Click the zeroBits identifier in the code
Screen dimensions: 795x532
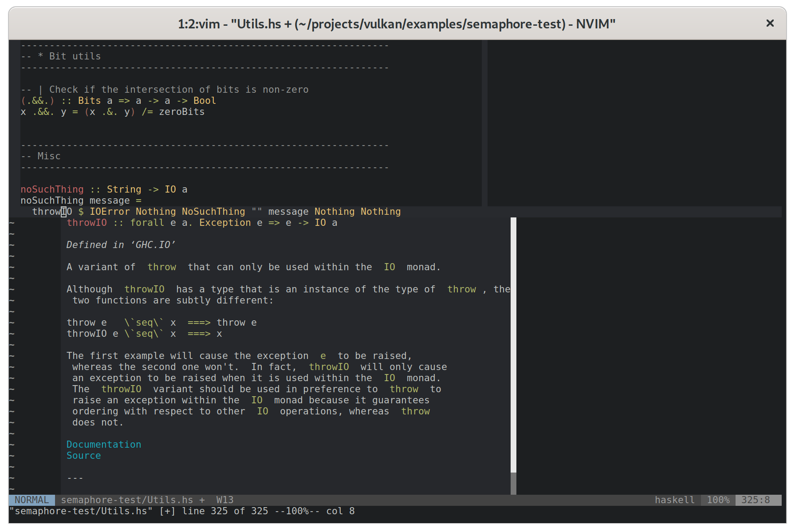point(182,111)
